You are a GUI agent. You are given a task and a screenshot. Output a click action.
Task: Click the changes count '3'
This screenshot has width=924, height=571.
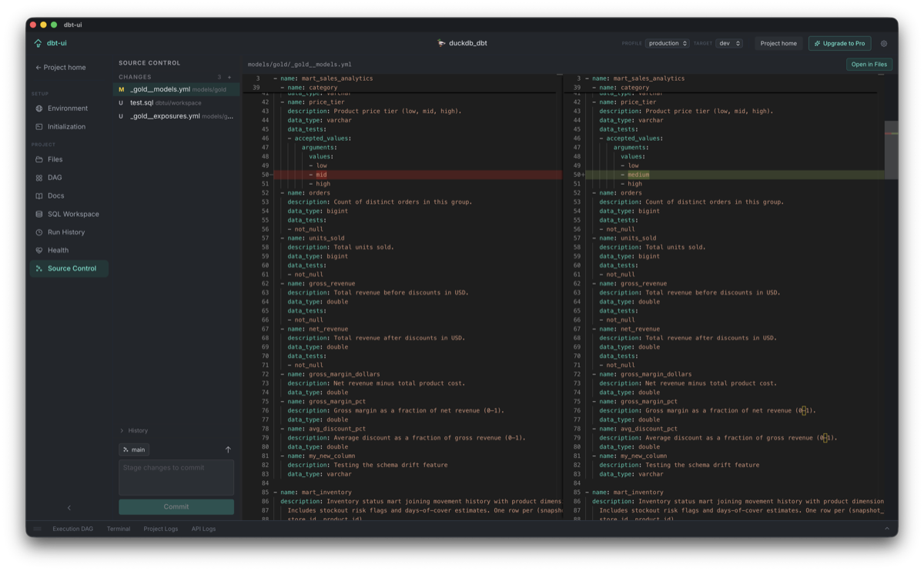tap(219, 77)
